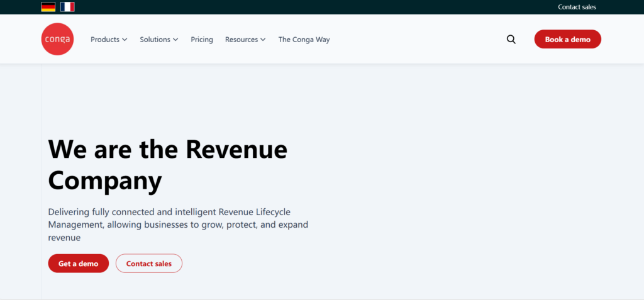
Task: Go to the Pricing page
Action: (x=202, y=40)
